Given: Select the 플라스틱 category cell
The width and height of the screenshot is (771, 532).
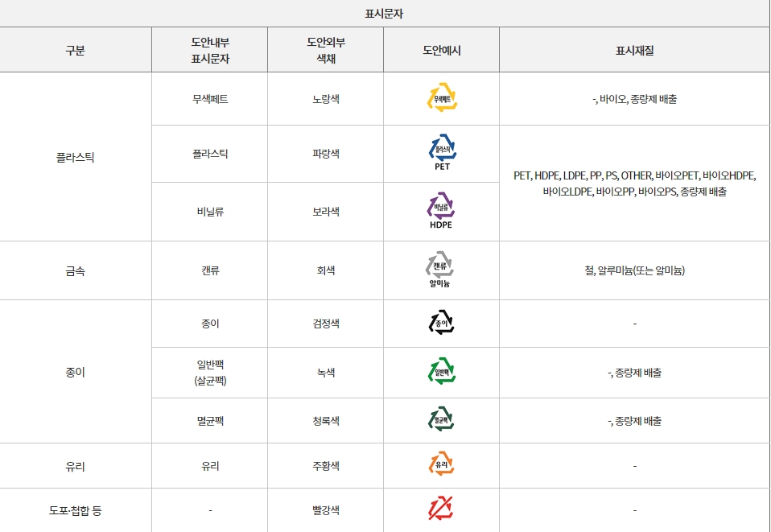Looking at the screenshot, I should [75, 157].
